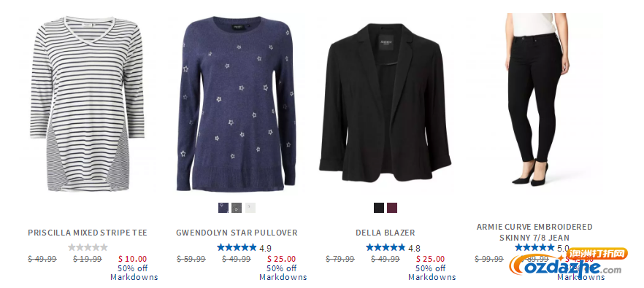
Task: Select the navy color swatch for pullover
Action: [x=223, y=208]
